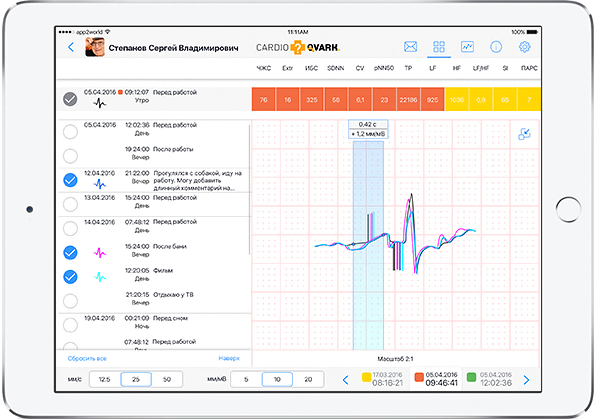The image size is (600, 420).
Task: Tap the patient name Степанов Сергей Владимирович
Action: click(173, 48)
